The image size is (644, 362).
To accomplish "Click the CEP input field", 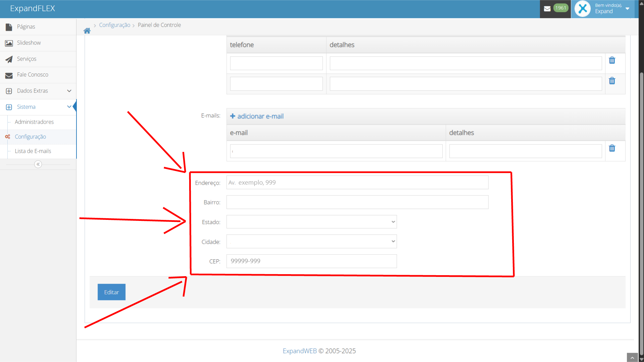I will (311, 261).
